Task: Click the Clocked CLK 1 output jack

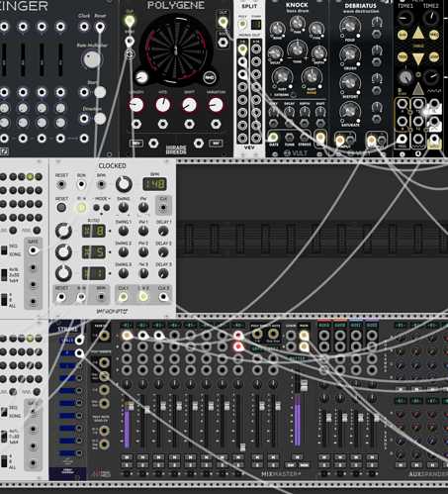Action: (x=124, y=297)
